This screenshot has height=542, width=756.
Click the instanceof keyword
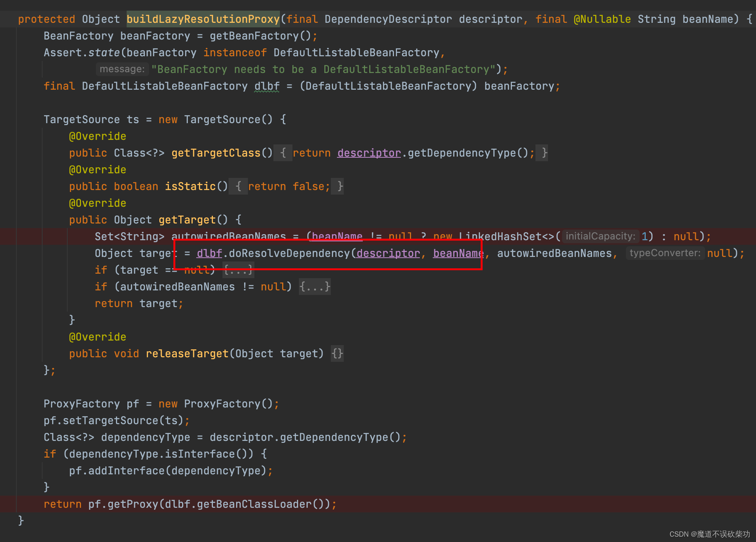click(235, 52)
